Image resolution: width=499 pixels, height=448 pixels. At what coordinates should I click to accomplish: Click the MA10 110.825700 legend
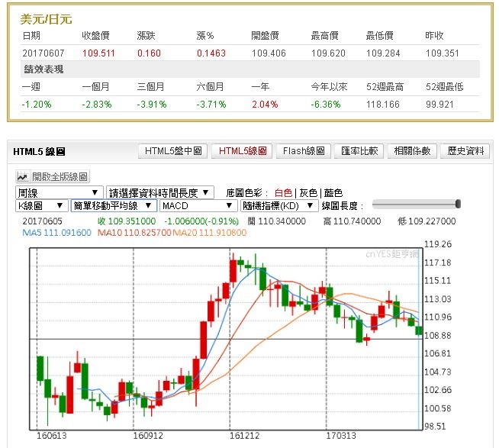[134, 233]
